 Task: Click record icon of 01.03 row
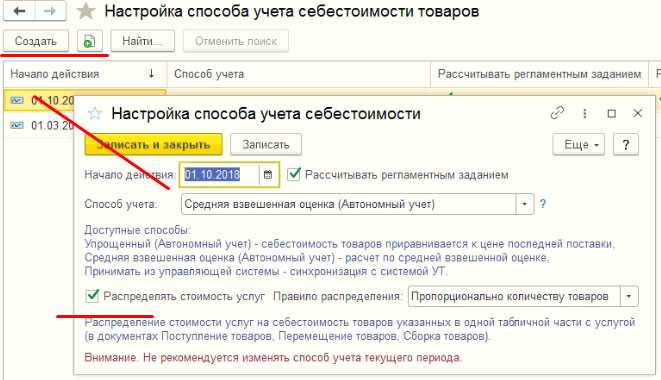(17, 125)
